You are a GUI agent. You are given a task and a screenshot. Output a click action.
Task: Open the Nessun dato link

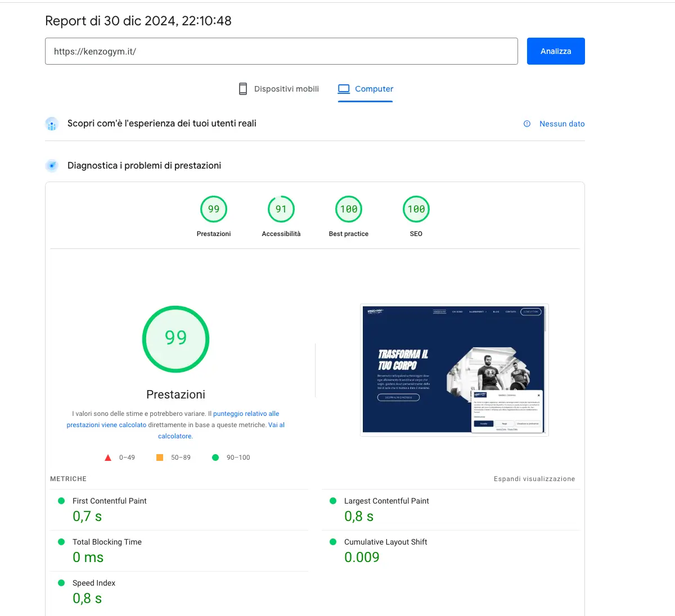point(561,124)
